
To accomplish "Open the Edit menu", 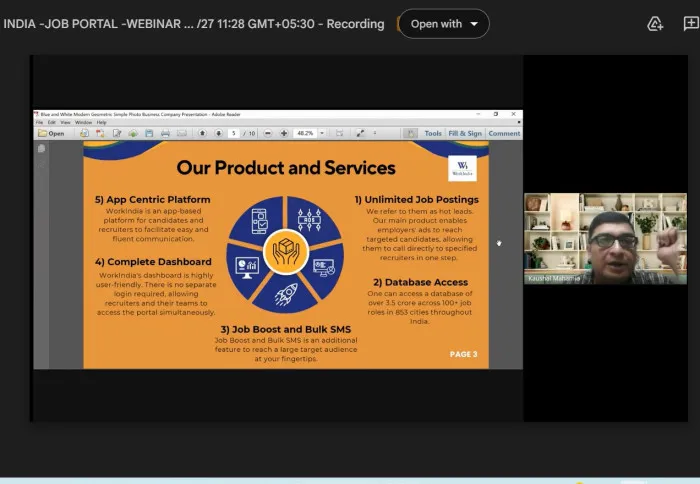I will (x=53, y=122).
